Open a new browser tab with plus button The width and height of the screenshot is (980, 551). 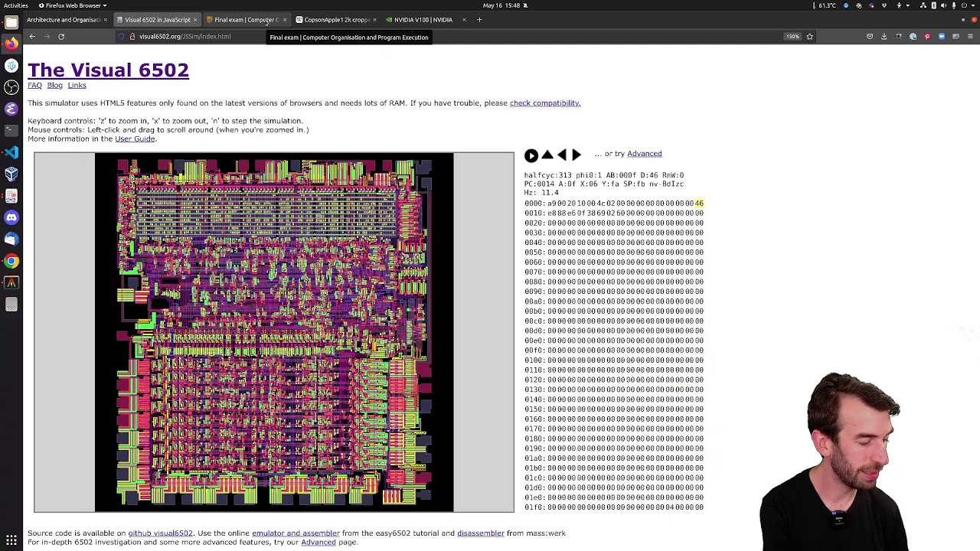click(x=479, y=19)
